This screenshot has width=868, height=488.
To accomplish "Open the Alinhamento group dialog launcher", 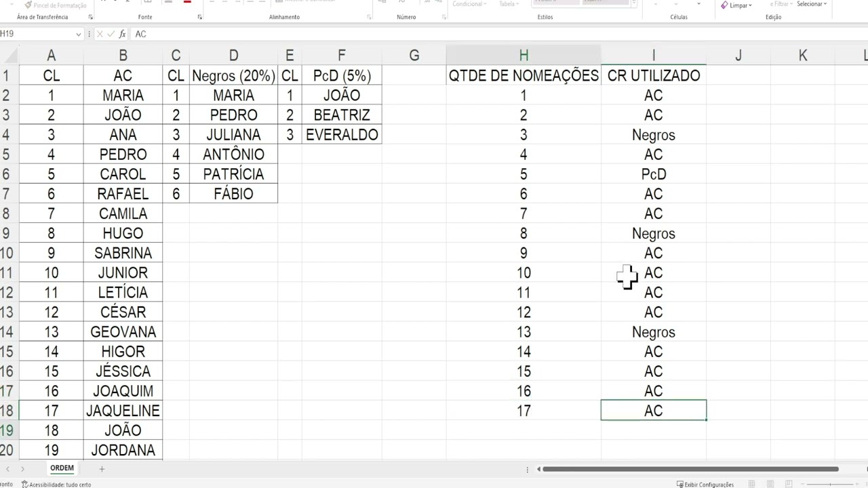I will tap(370, 17).
